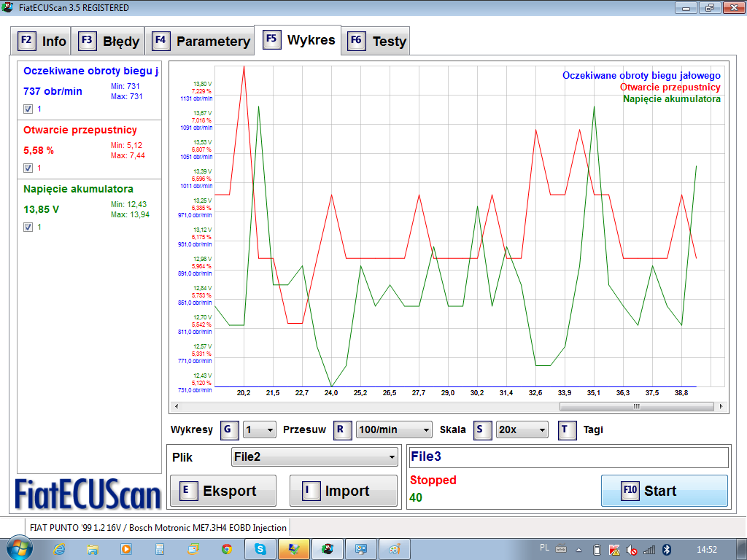Open the Wykresy graph count dropdown

pyautogui.click(x=259, y=429)
